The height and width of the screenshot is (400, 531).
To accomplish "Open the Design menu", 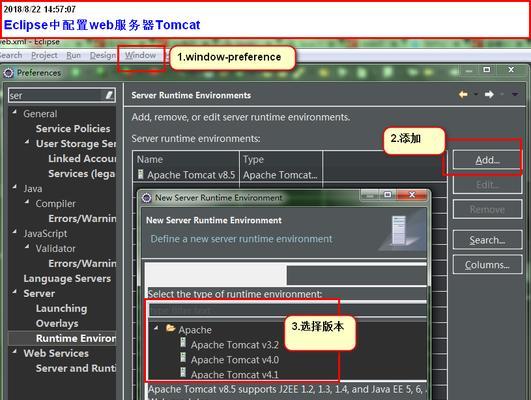I will [103, 55].
